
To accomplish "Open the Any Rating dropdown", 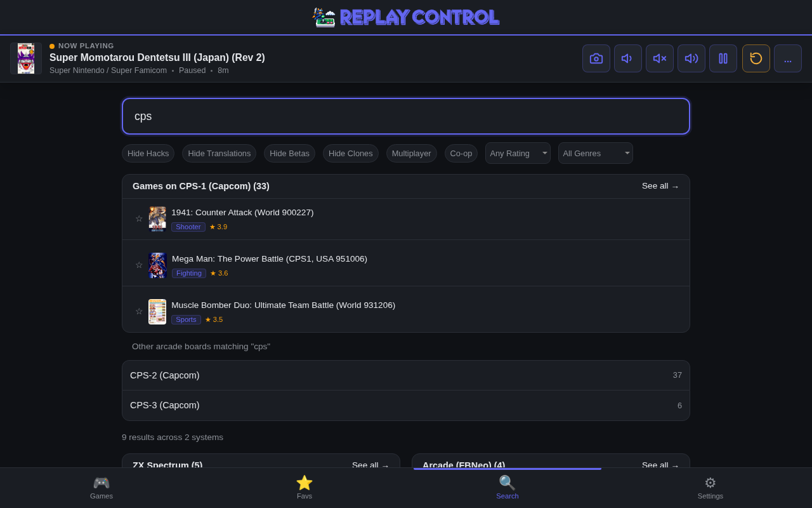I will click(518, 153).
